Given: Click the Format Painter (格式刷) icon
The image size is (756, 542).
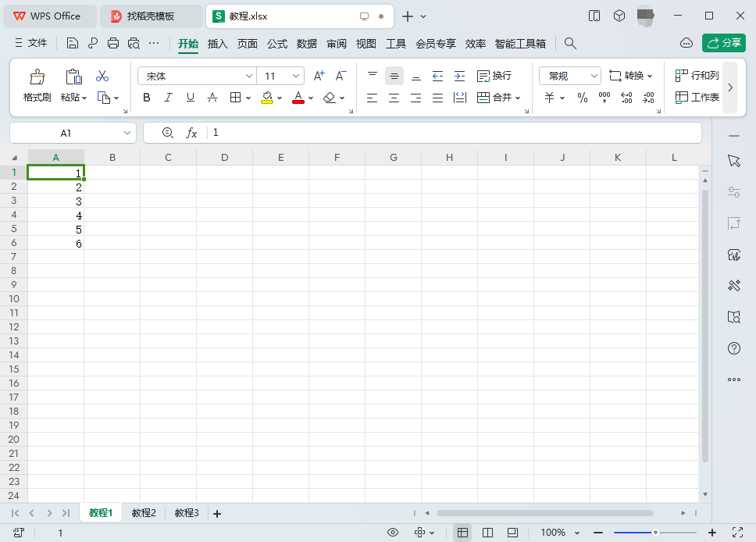Looking at the screenshot, I should point(37,77).
